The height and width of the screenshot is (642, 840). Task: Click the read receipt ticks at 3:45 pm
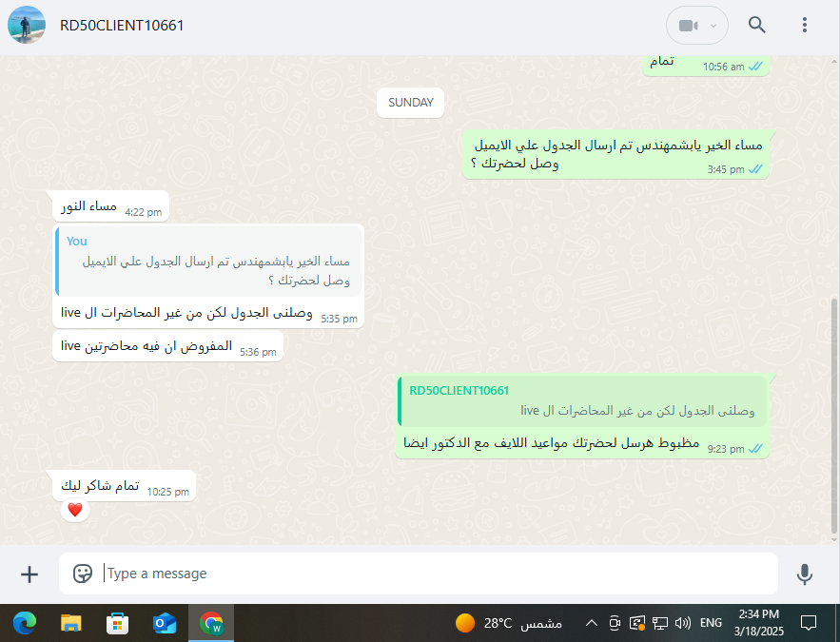[755, 169]
